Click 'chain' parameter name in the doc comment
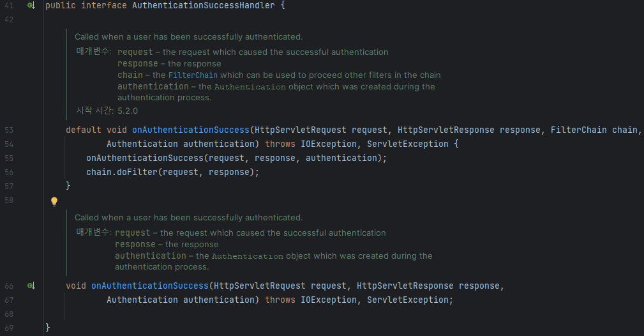This screenshot has height=336, width=644. 130,75
